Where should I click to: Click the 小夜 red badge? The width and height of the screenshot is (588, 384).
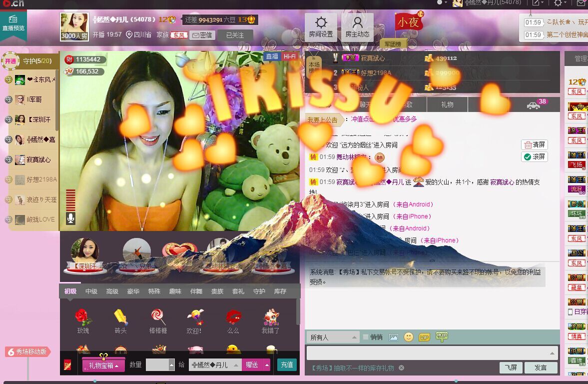pyautogui.click(x=408, y=22)
